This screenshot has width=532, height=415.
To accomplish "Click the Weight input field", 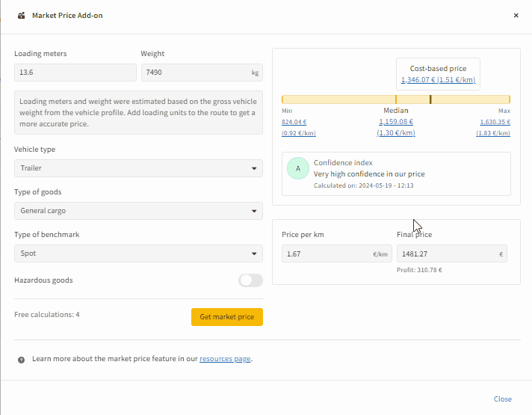I will point(196,73).
